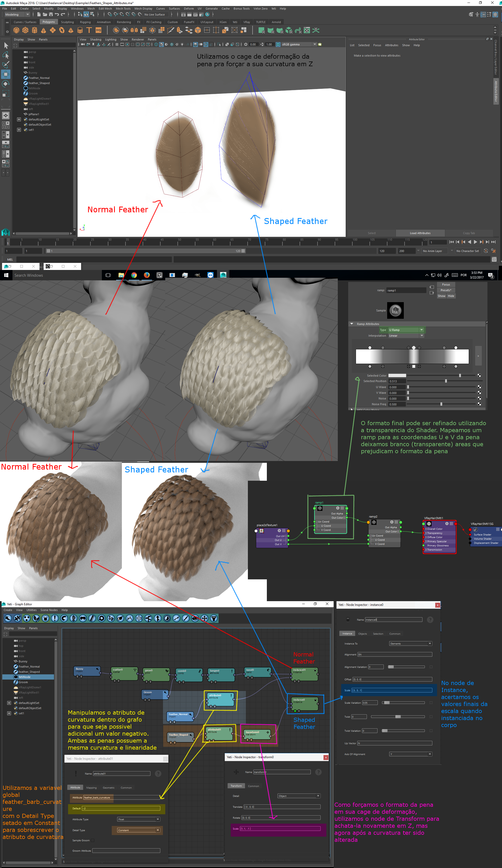502x868 pixels.
Task: Click Firefox icon on the taskbar
Action: click(147, 275)
